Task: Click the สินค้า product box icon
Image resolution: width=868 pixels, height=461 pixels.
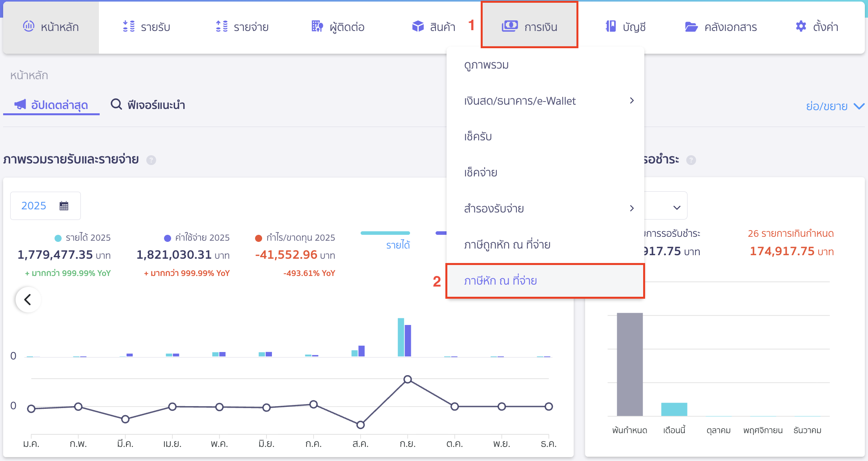Action: pyautogui.click(x=418, y=26)
